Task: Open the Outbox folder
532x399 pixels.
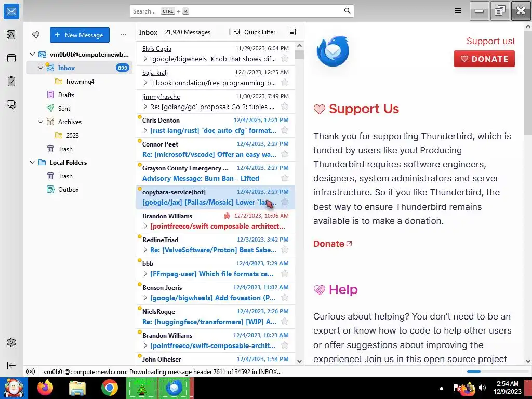Action: click(79, 189)
